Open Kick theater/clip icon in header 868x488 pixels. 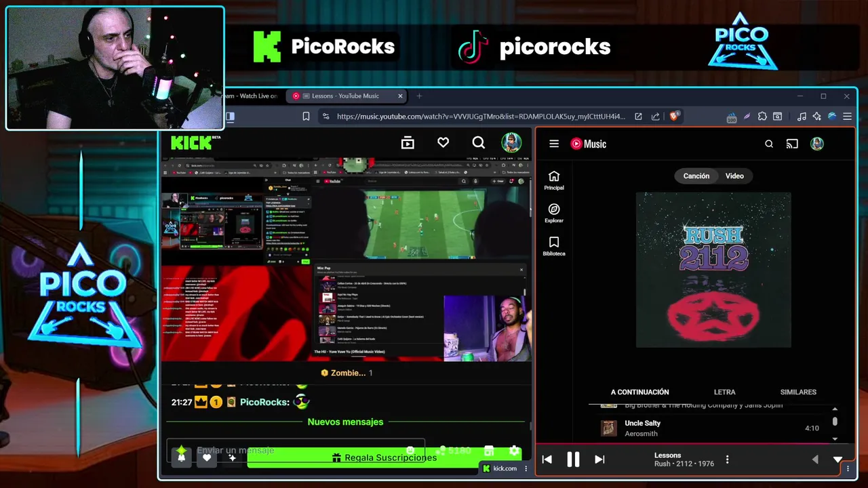[x=408, y=143]
